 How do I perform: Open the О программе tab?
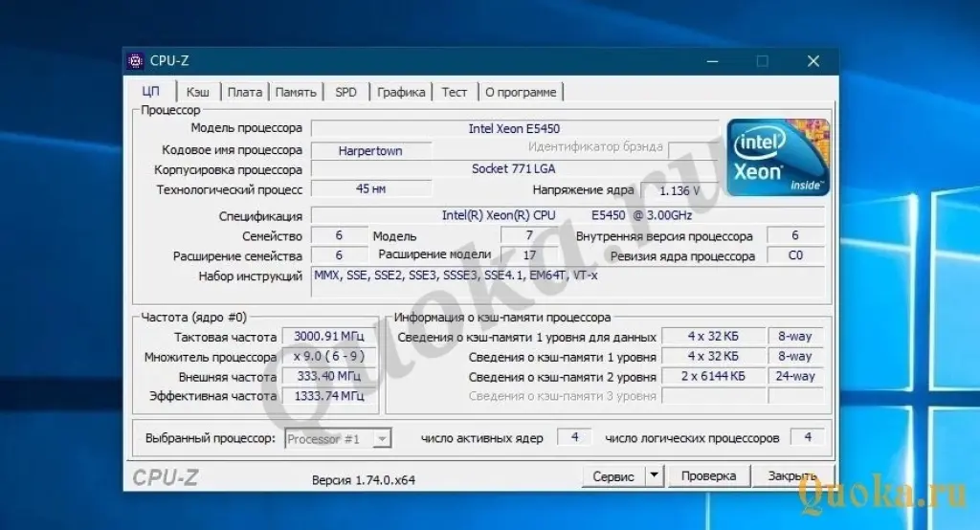[521, 92]
